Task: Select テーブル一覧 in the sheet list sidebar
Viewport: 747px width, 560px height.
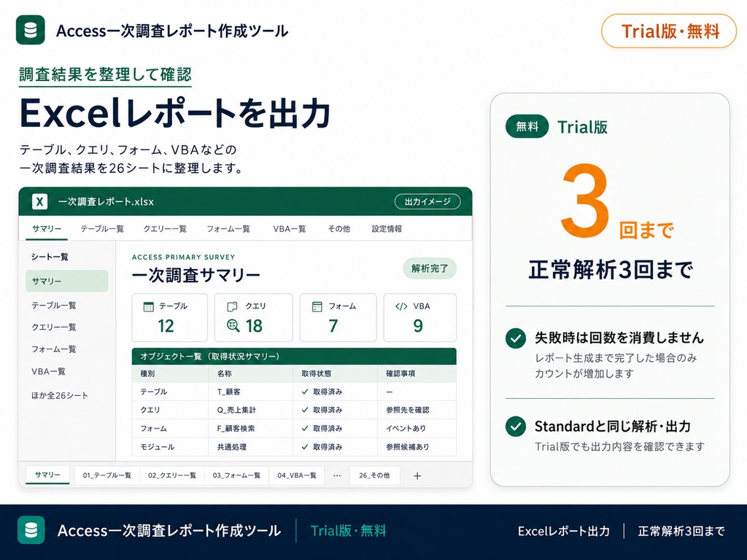Action: click(54, 306)
